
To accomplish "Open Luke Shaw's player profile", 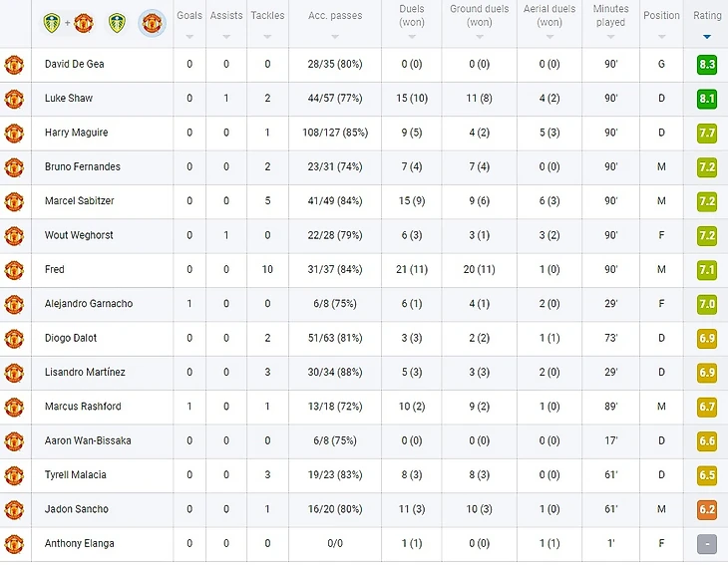I will pos(69,99).
